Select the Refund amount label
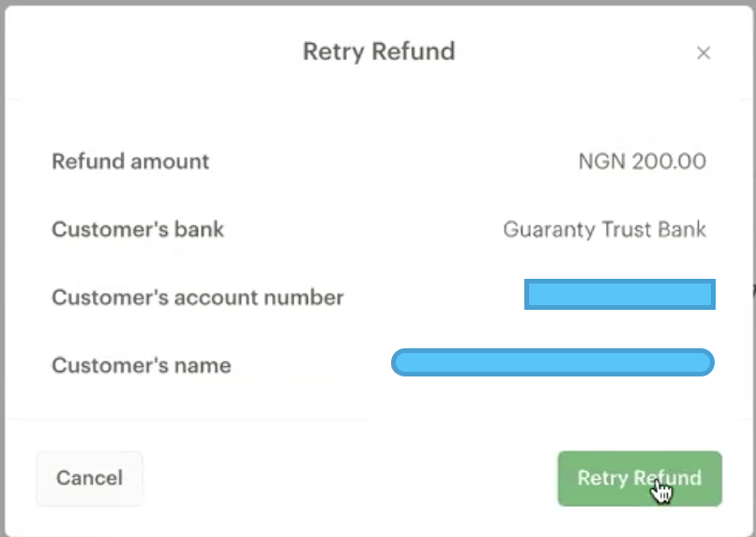756x537 pixels. [130, 161]
